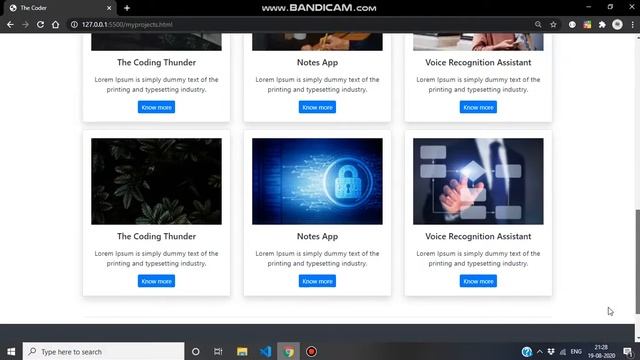Click the Cortana circle icon on taskbar
Viewport: 640px width, 360px height.
(x=196, y=351)
